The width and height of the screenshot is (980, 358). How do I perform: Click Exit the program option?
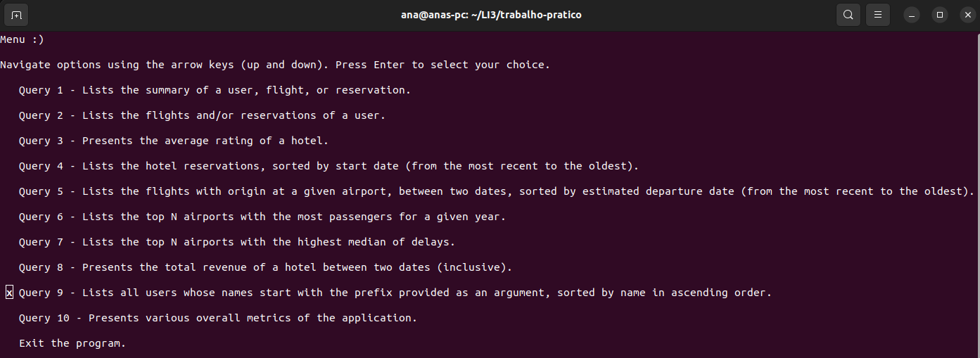[72, 343]
